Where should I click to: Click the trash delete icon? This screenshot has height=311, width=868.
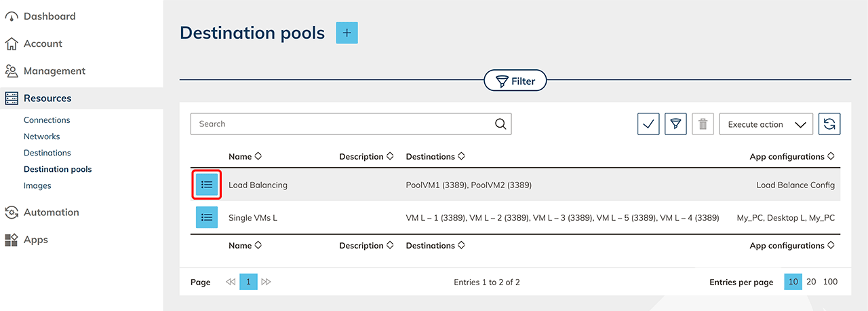(703, 124)
